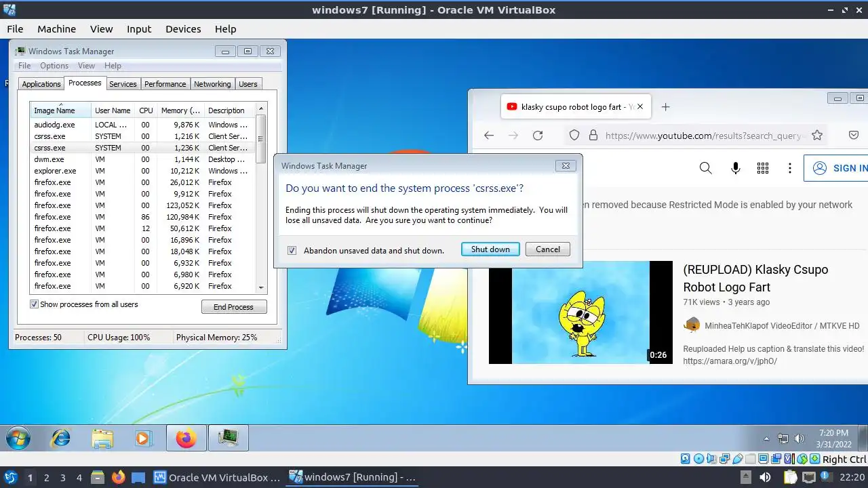Switch to Firefox in Windows 7 taskbar
868x488 pixels.
click(x=186, y=439)
